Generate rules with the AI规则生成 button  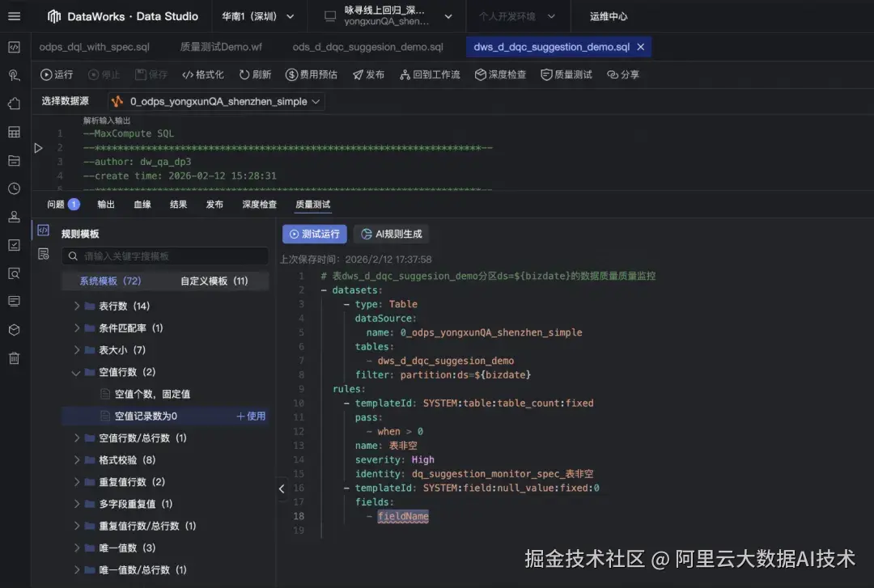(x=391, y=234)
